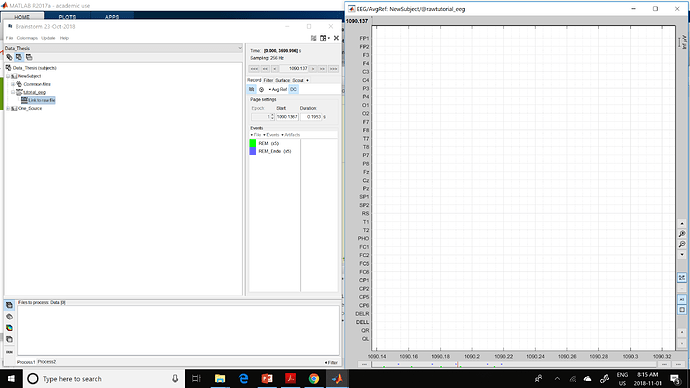Toggle the flip-axis button on EEG figure
This screenshot has width=690, height=388.
point(682,299)
